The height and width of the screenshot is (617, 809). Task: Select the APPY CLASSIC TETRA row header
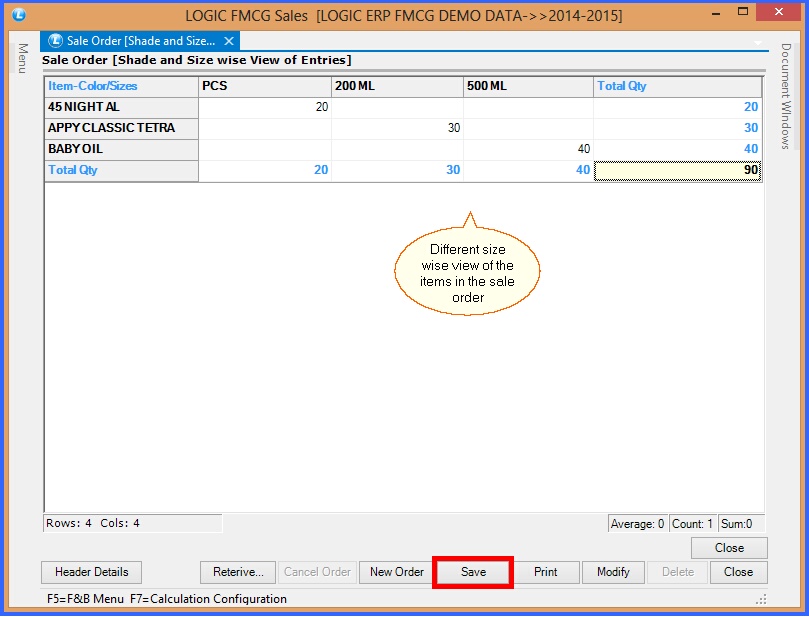[x=121, y=128]
